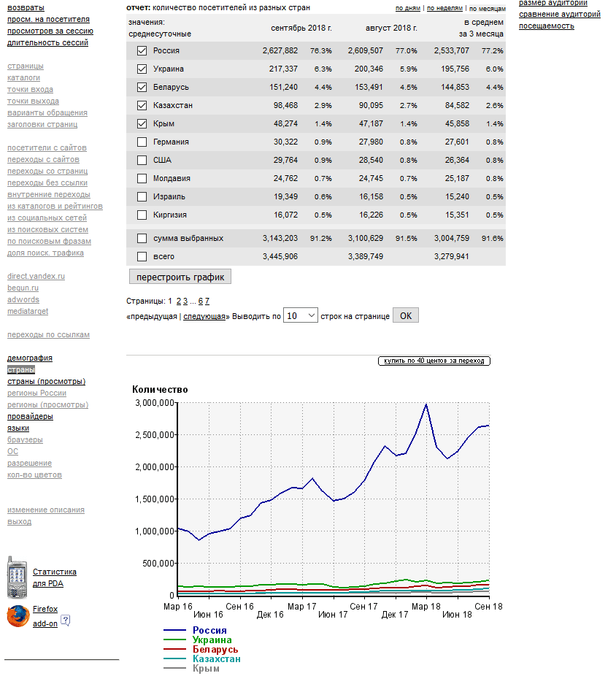The image size is (616, 676).
Task: Click the следующая page link
Action: coord(204,316)
